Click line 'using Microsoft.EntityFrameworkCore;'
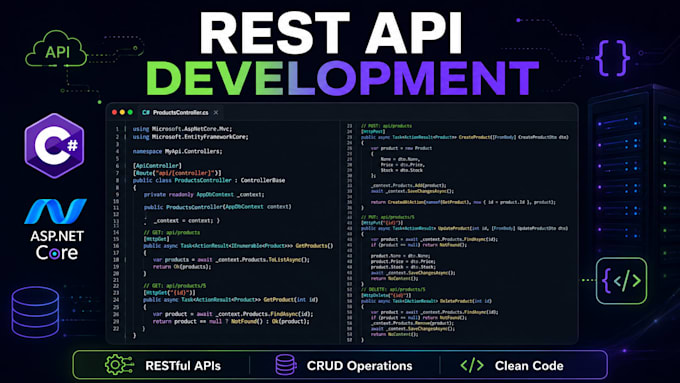Screen dimensions: 680x383 click(190, 137)
